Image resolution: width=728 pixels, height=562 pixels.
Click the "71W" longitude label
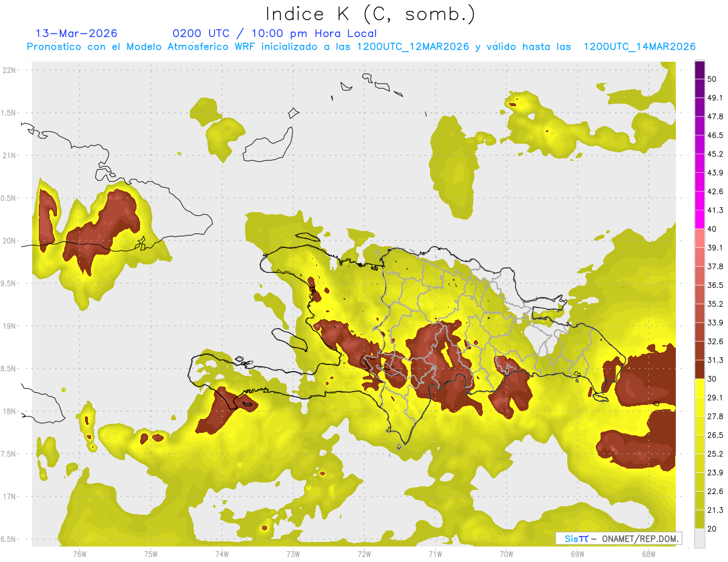(435, 554)
